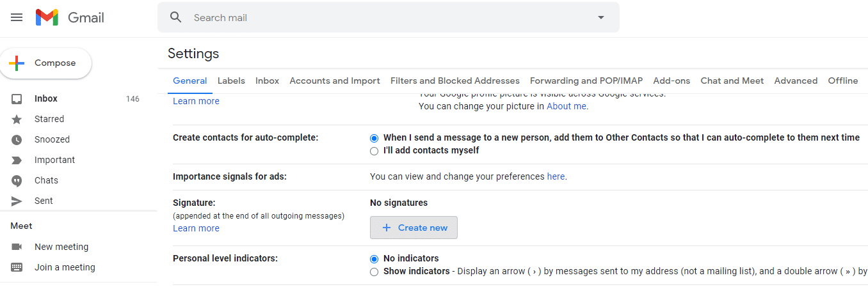The width and height of the screenshot is (868, 287).
Task: Click Learn more under Signature
Action: [x=196, y=228]
